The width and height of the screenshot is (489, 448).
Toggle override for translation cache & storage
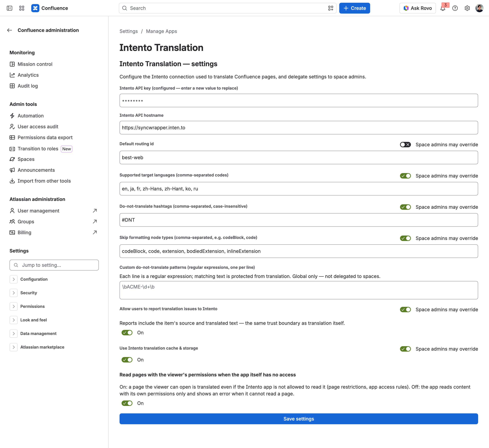pyautogui.click(x=405, y=349)
